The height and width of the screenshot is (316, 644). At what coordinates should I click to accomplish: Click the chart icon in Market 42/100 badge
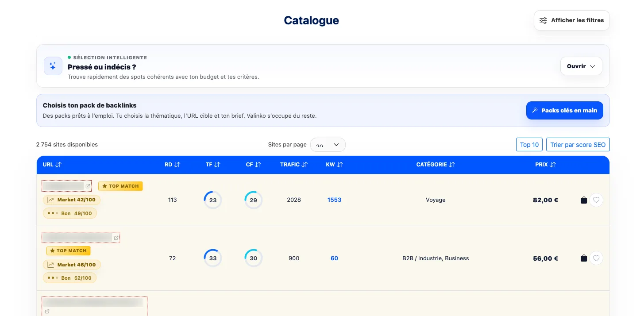point(51,200)
